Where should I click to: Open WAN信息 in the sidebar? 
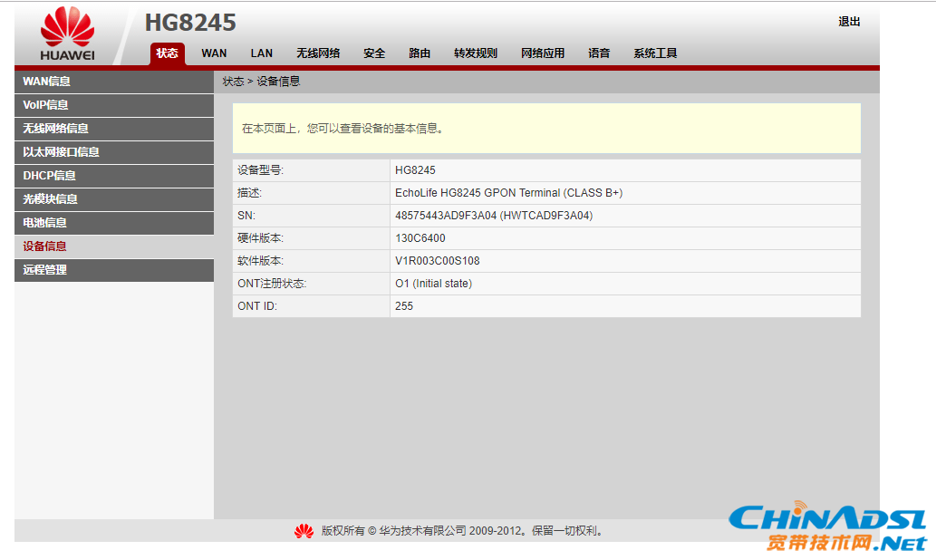tap(47, 82)
